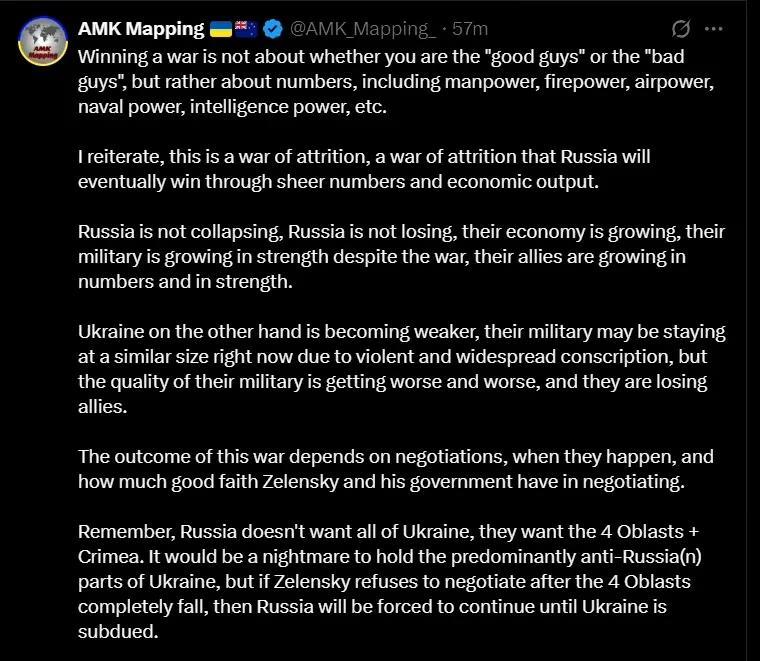The image size is (760, 661).
Task: Click the New Zealand flag emoji
Action: [x=246, y=29]
